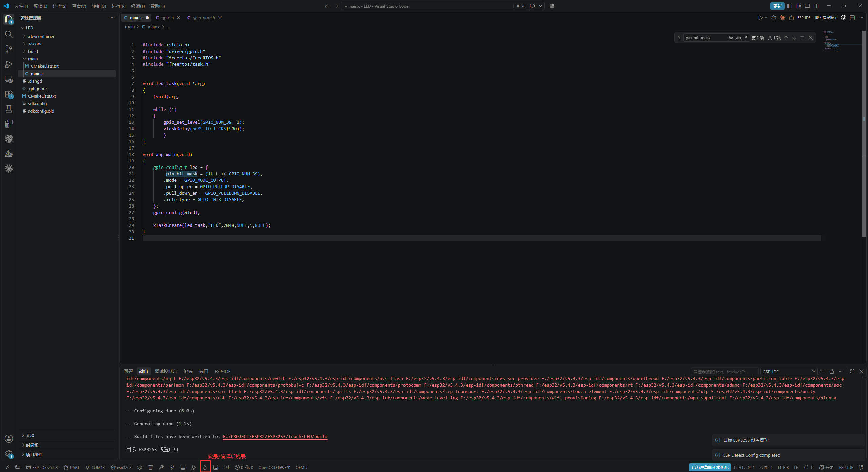Toggle match case in find widget
Viewport: 868px width, 472px height.
tap(731, 38)
